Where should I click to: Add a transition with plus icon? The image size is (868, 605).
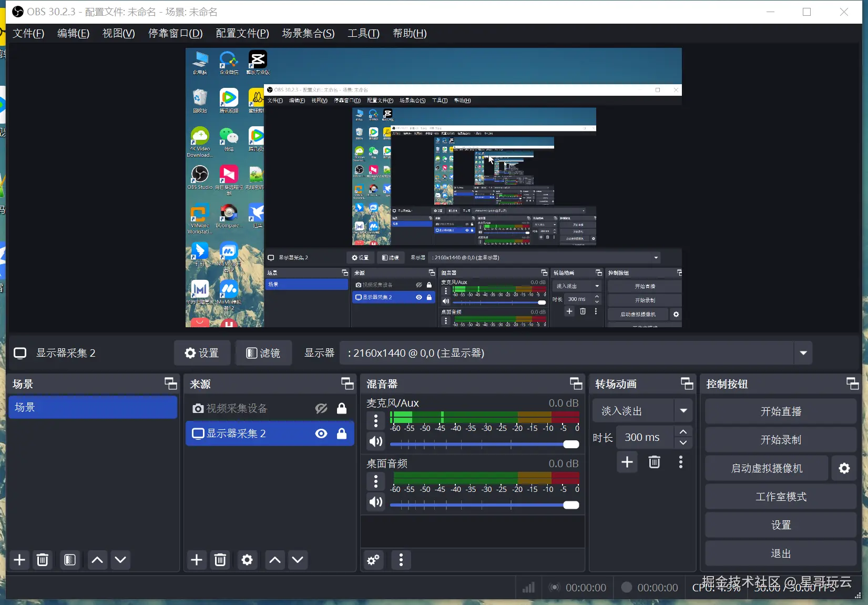(627, 462)
